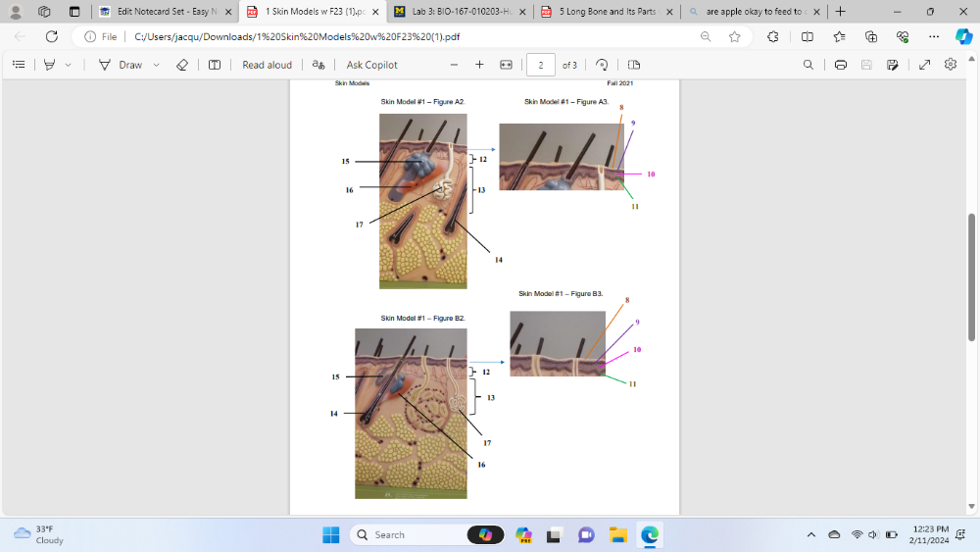Viewport: 980px width, 552px height.
Task: Switch to 5 Long Bone and Its Parts tab
Action: click(607, 12)
